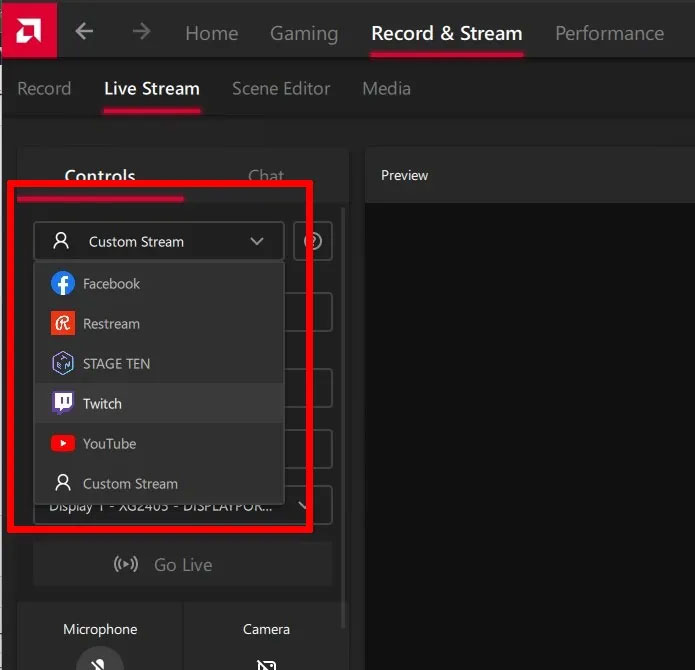Open the Media sub-tab
695x670 pixels.
[386, 89]
